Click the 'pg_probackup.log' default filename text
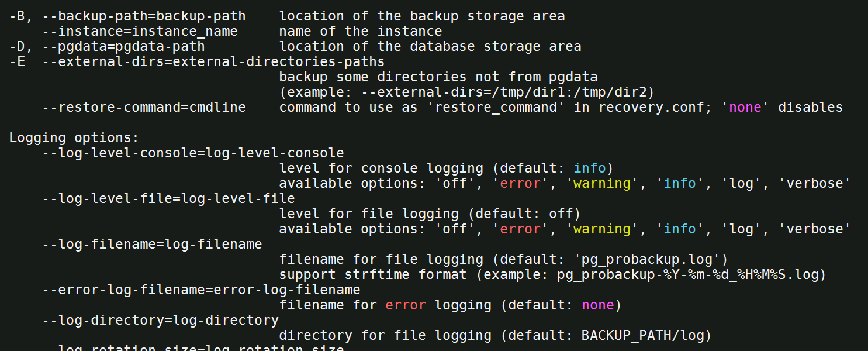Image resolution: width=868 pixels, height=351 pixels. coord(647,259)
